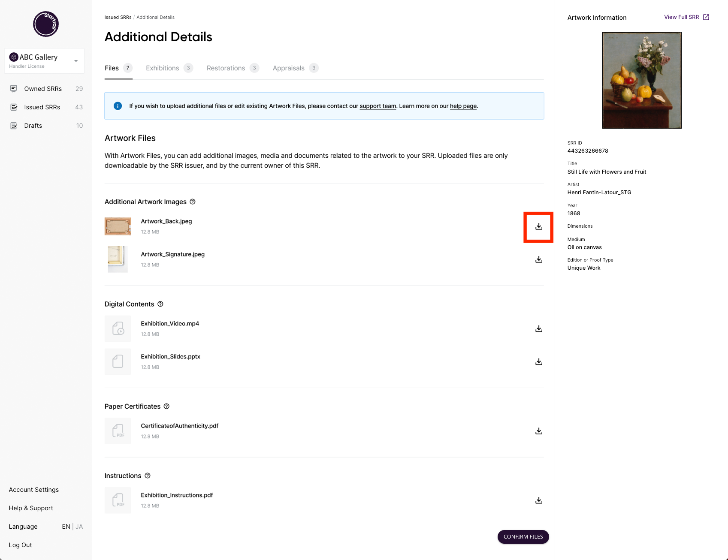Click the Unique Work edition value
Image resolution: width=728 pixels, height=560 pixels.
tap(584, 268)
